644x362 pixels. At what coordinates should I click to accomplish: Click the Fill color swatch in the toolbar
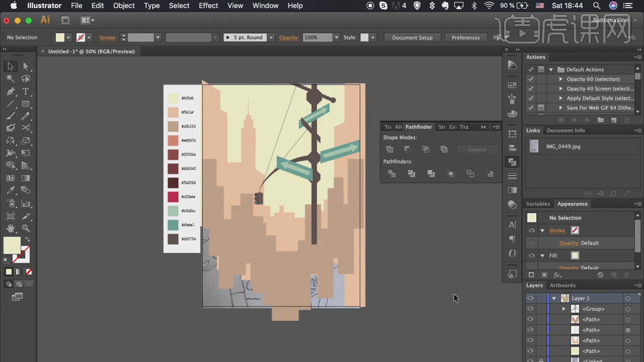pos(12,245)
